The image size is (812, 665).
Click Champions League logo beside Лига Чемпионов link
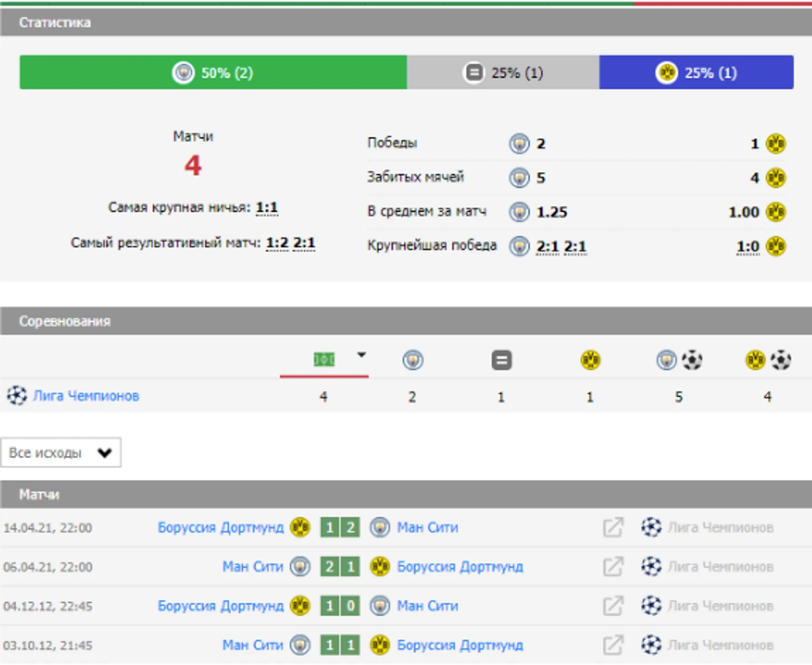click(17, 396)
